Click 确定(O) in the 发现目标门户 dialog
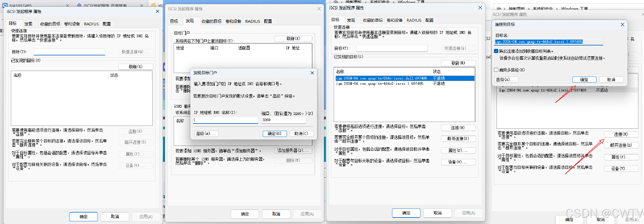The width and height of the screenshot is (644, 224). pos(275,134)
